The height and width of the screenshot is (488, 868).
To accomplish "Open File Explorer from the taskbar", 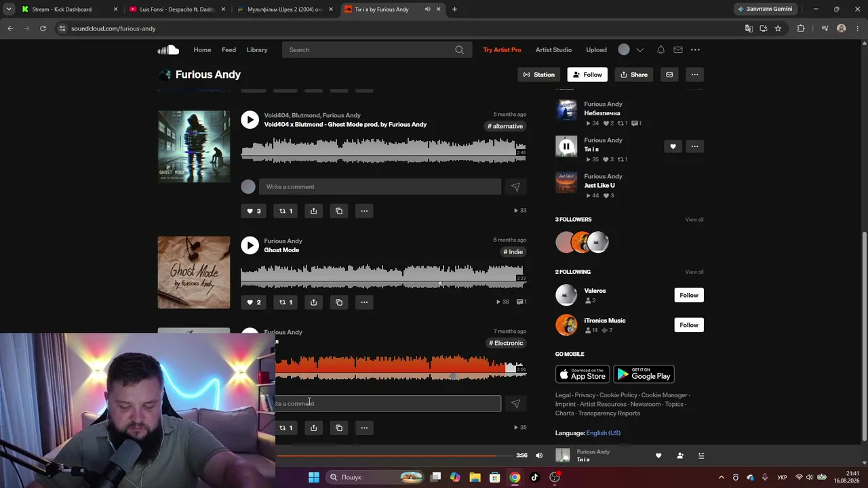I will pyautogui.click(x=475, y=477).
